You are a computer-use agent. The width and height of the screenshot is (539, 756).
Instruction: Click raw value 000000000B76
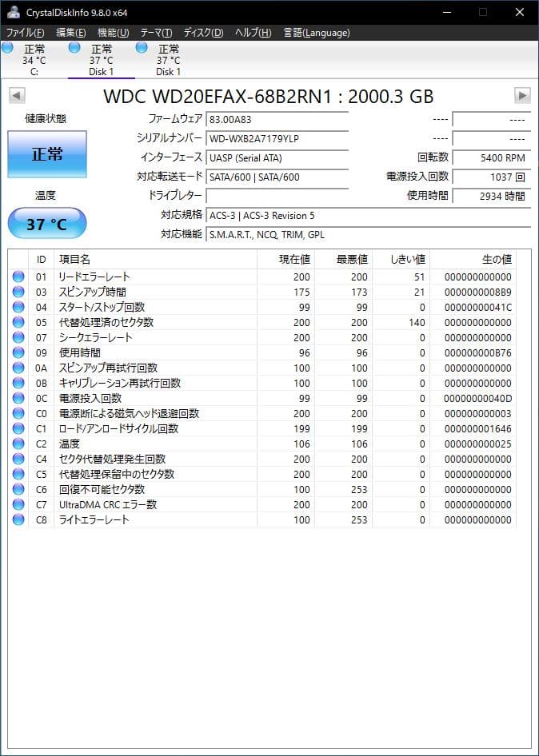477,352
